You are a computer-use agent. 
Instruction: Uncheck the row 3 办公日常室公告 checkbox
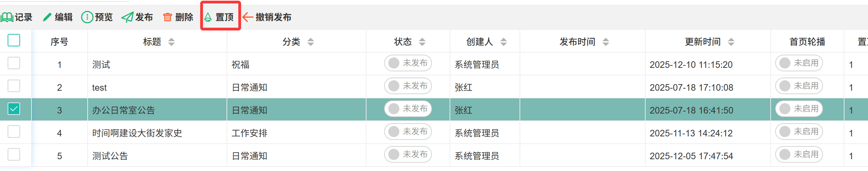tap(14, 109)
